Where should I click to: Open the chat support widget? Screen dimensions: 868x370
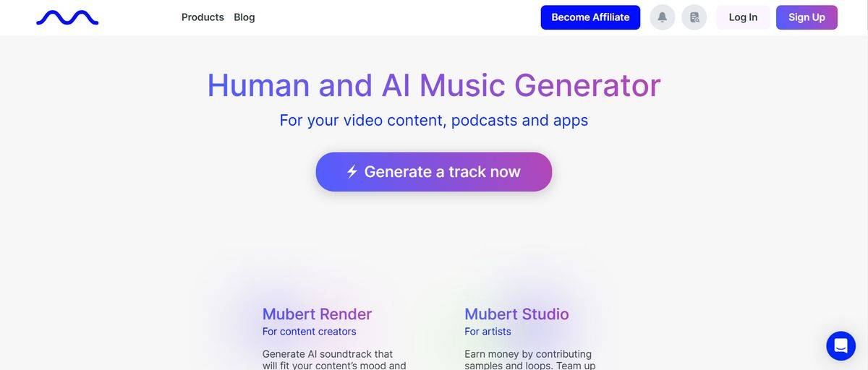click(841, 346)
